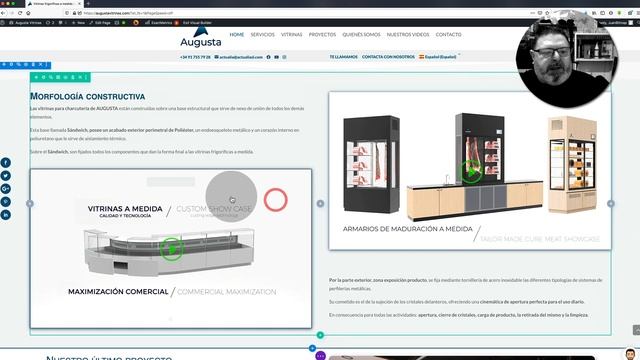Open the NUESTROS VIDEOS menu item
This screenshot has height=360, width=640.
[x=408, y=35]
